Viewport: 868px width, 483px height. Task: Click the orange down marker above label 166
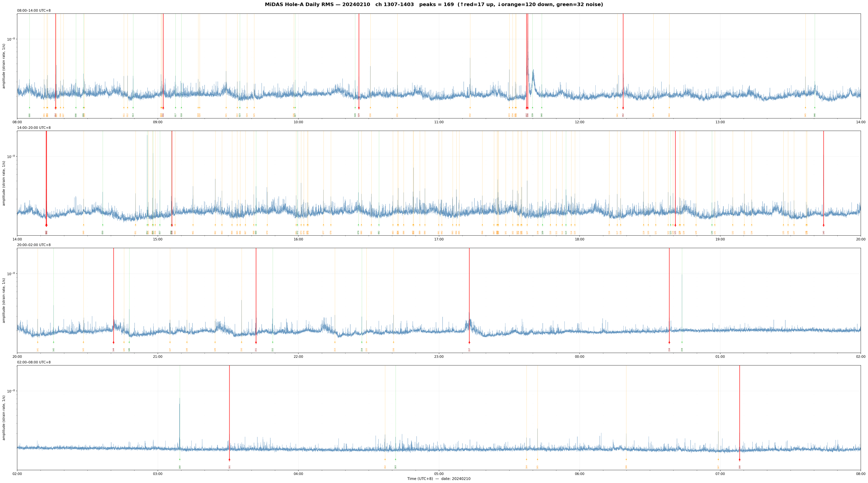[626, 459]
